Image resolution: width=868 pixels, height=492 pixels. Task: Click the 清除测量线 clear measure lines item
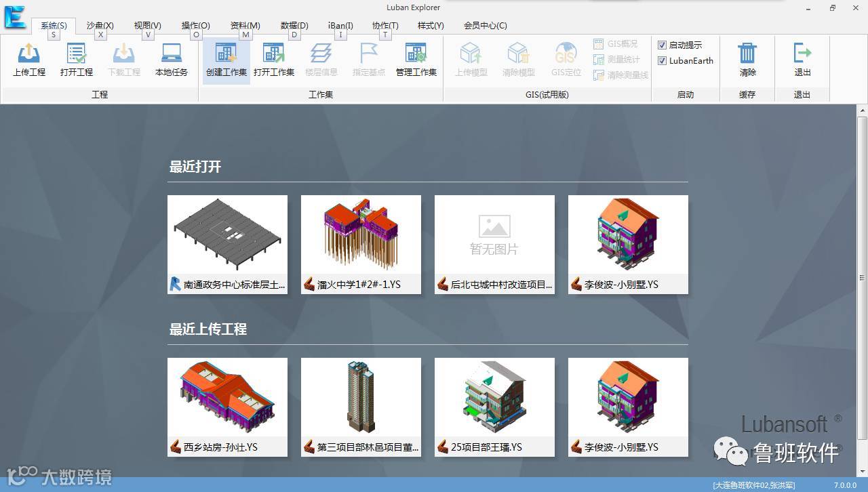coord(620,75)
